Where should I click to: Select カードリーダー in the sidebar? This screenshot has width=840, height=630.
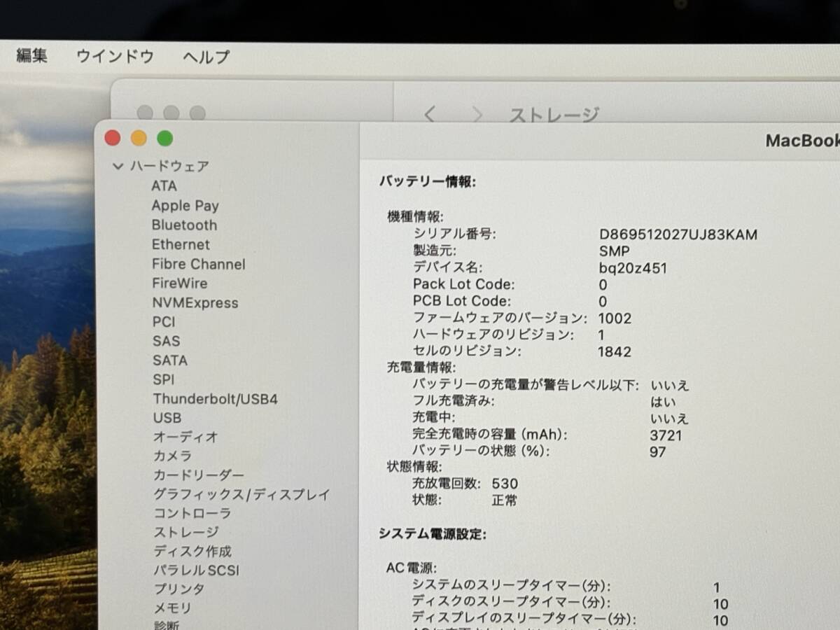click(199, 475)
